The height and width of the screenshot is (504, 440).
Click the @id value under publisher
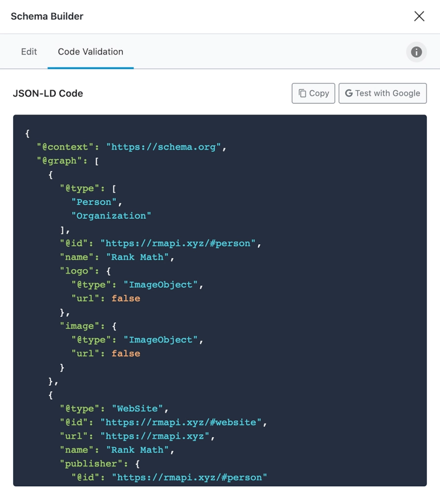pyautogui.click(x=190, y=477)
